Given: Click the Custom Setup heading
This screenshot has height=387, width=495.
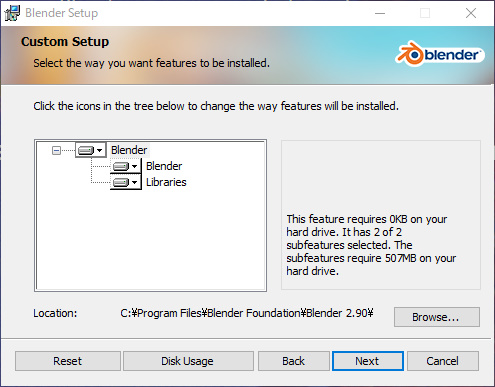Looking at the screenshot, I should tap(65, 42).
